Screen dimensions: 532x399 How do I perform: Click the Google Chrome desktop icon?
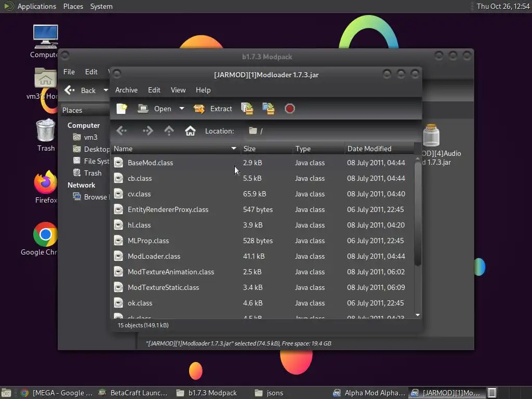pos(46,234)
